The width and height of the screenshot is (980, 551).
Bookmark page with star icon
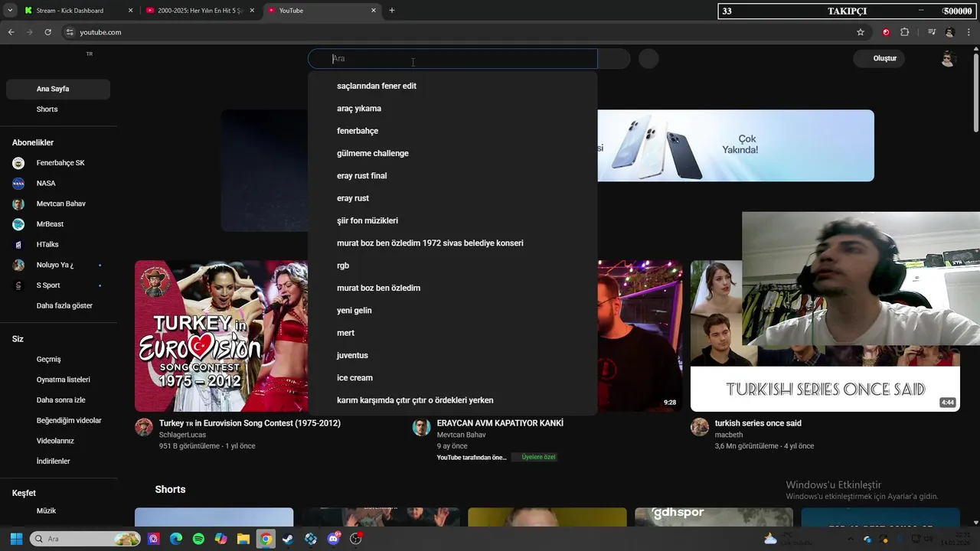click(x=861, y=32)
